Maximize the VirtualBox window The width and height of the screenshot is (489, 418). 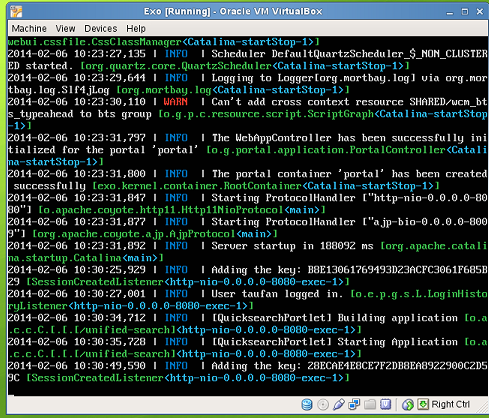pyautogui.click(x=465, y=12)
